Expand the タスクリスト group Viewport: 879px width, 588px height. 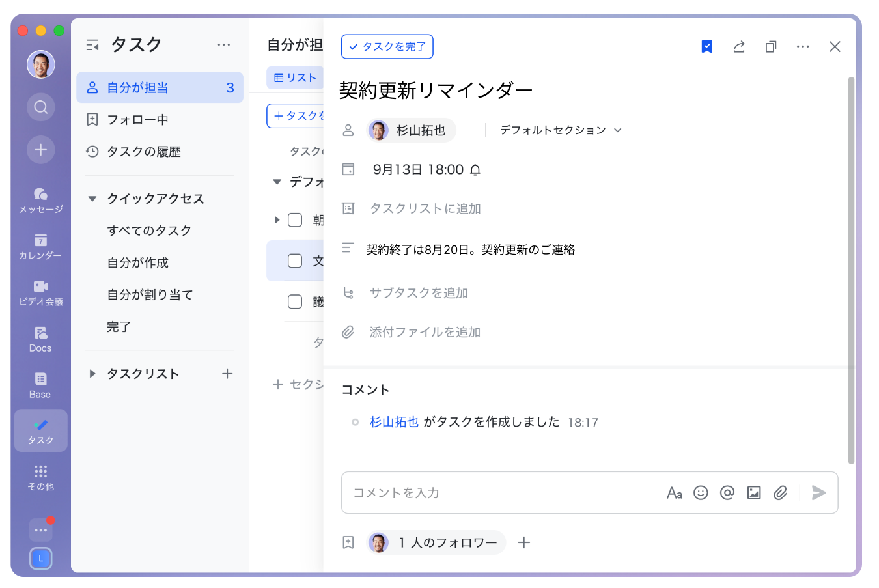(92, 374)
